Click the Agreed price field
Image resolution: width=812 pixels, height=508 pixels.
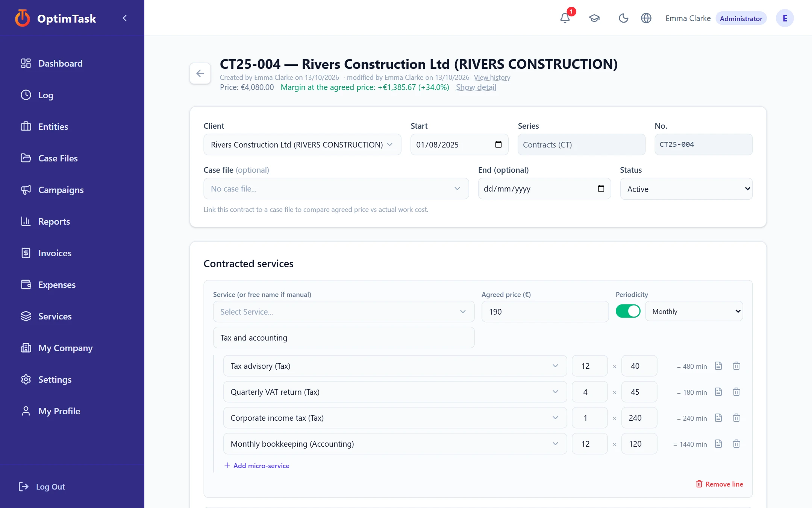(545, 312)
